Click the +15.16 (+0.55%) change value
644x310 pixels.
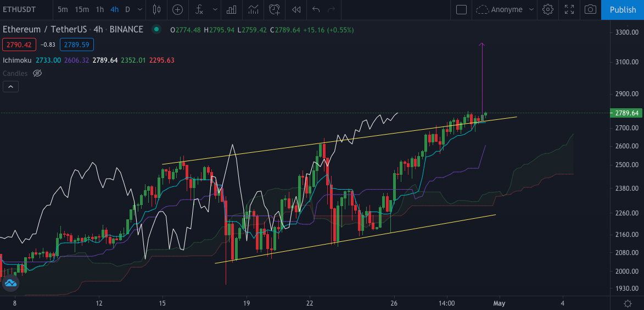tap(328, 30)
